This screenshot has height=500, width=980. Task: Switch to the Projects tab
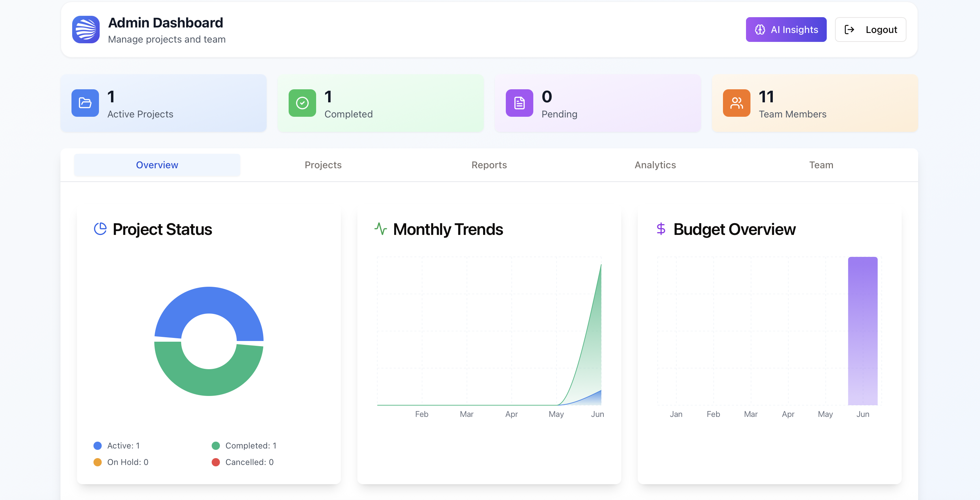coord(323,165)
